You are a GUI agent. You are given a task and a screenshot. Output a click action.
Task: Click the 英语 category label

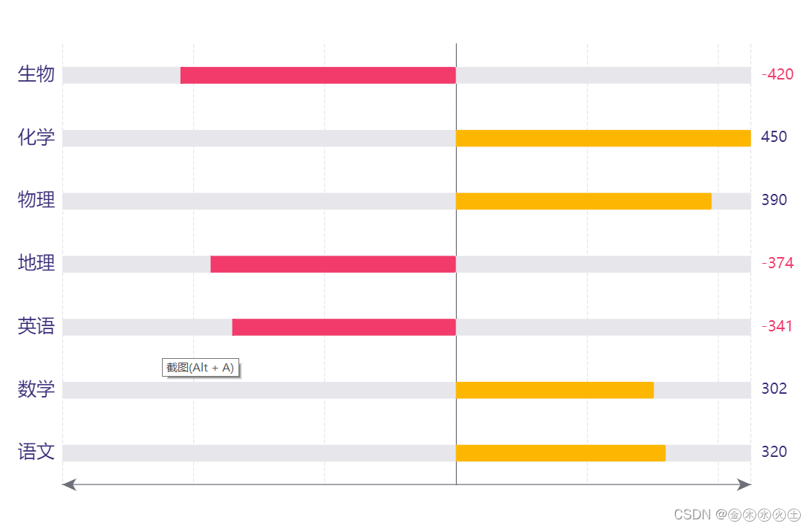(x=36, y=326)
